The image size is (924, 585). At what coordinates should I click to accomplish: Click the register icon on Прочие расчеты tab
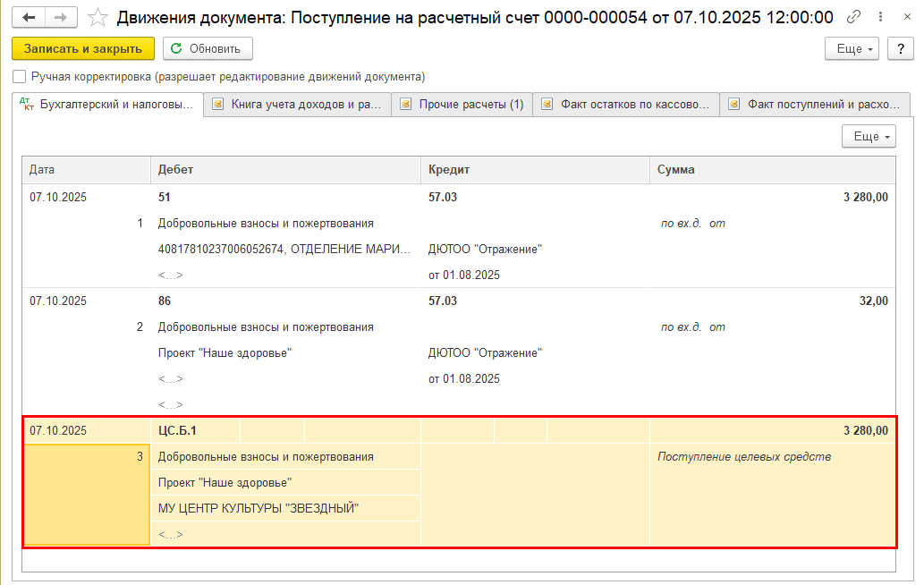click(405, 105)
